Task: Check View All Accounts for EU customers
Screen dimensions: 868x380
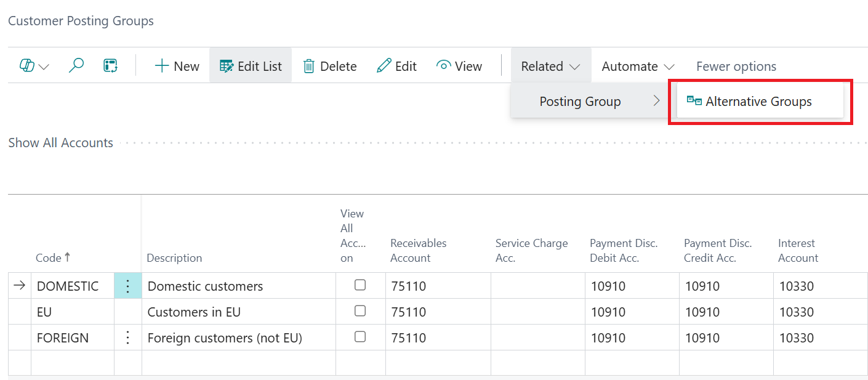Action: pos(360,310)
